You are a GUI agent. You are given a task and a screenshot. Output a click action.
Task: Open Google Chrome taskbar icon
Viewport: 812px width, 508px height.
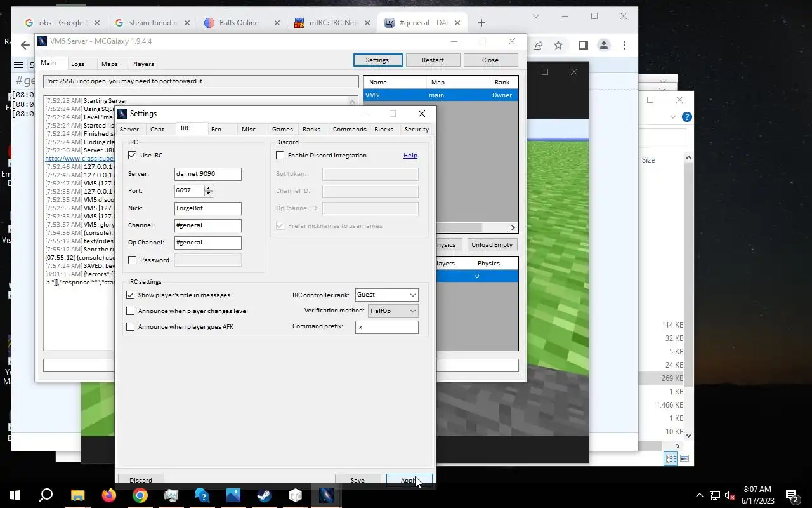click(140, 495)
